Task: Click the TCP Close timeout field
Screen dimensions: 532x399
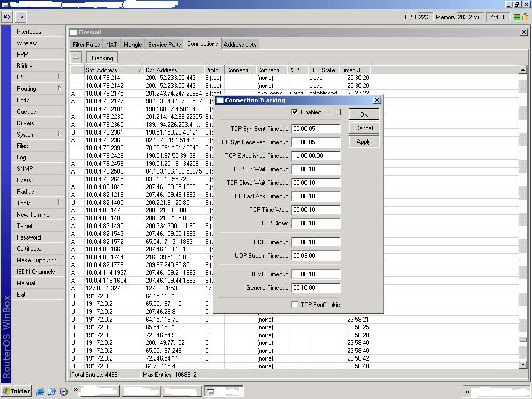Action: point(315,223)
